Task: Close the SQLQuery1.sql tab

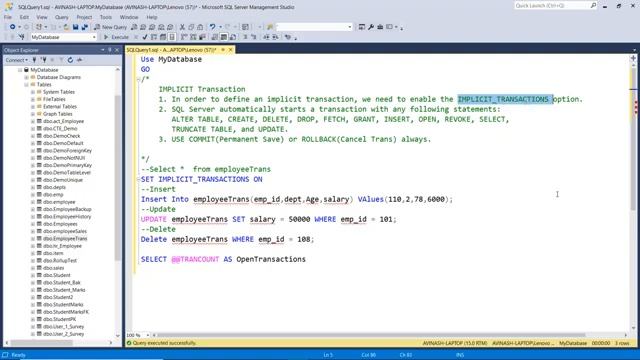Action: [230, 50]
